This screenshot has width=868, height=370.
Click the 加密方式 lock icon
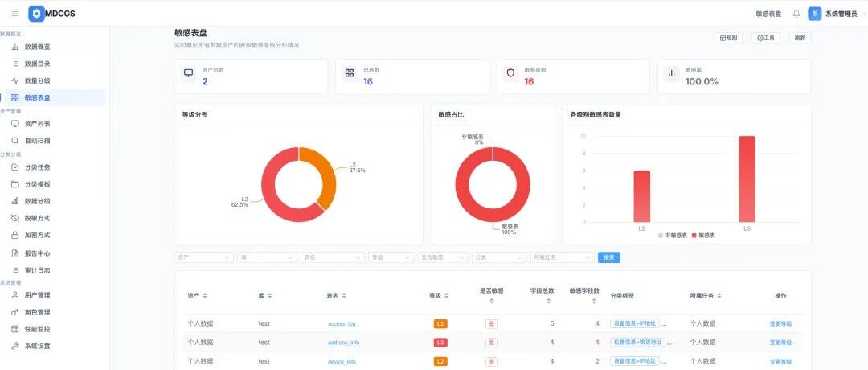(15, 236)
